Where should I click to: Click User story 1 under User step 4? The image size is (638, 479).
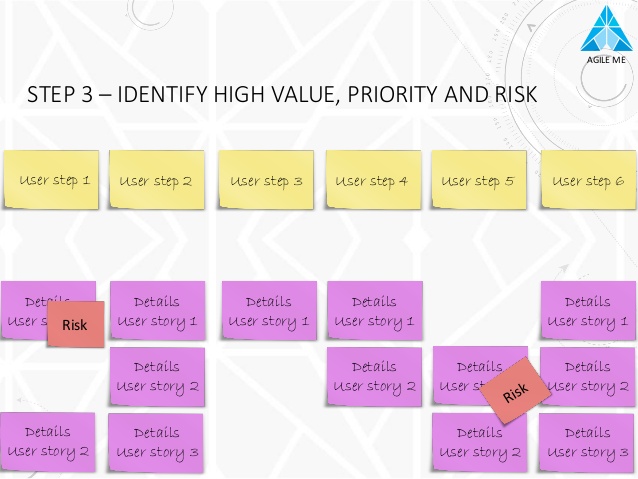374,311
